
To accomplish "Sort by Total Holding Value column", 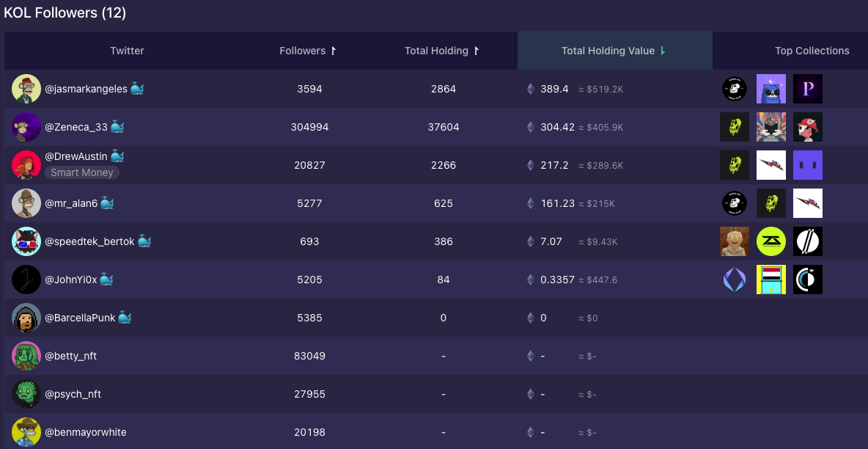I will point(614,51).
